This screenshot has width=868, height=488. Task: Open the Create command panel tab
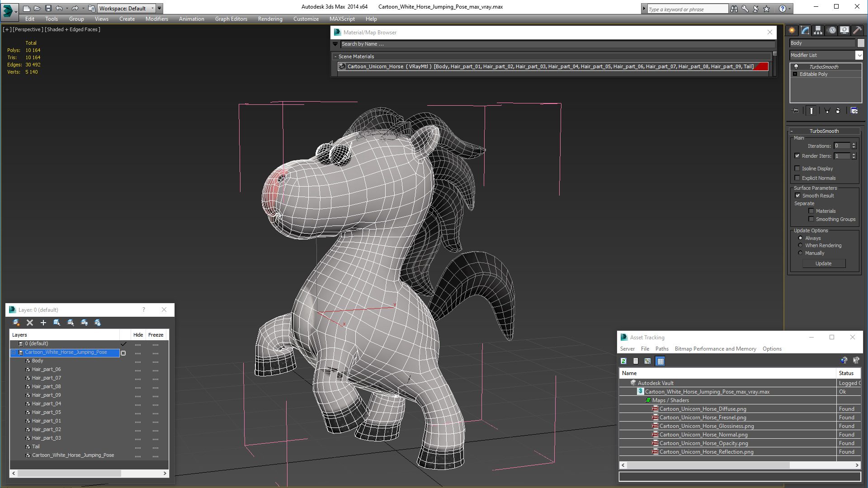tap(792, 30)
